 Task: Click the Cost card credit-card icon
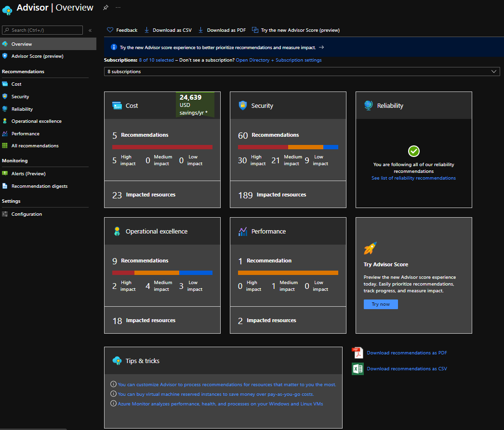[117, 105]
